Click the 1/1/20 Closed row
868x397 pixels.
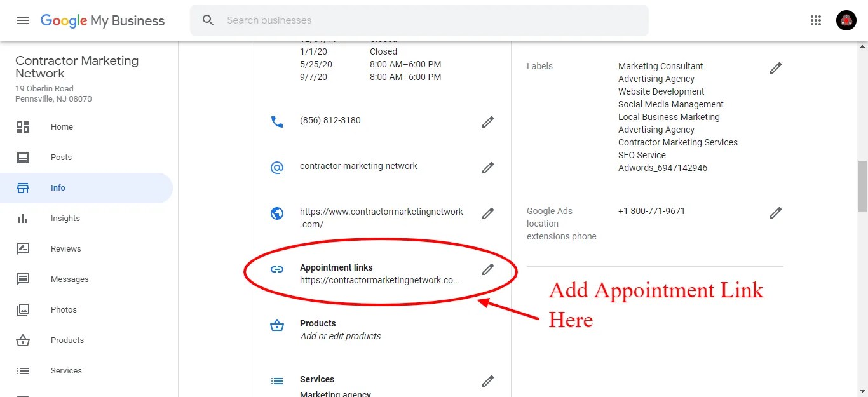[348, 51]
